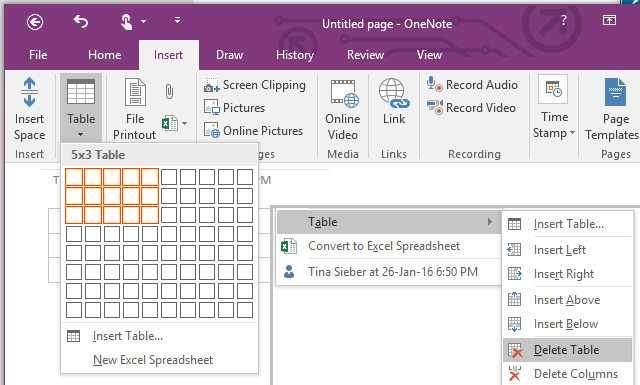Start Record Audio
The height and width of the screenshot is (385, 640).
click(472, 85)
